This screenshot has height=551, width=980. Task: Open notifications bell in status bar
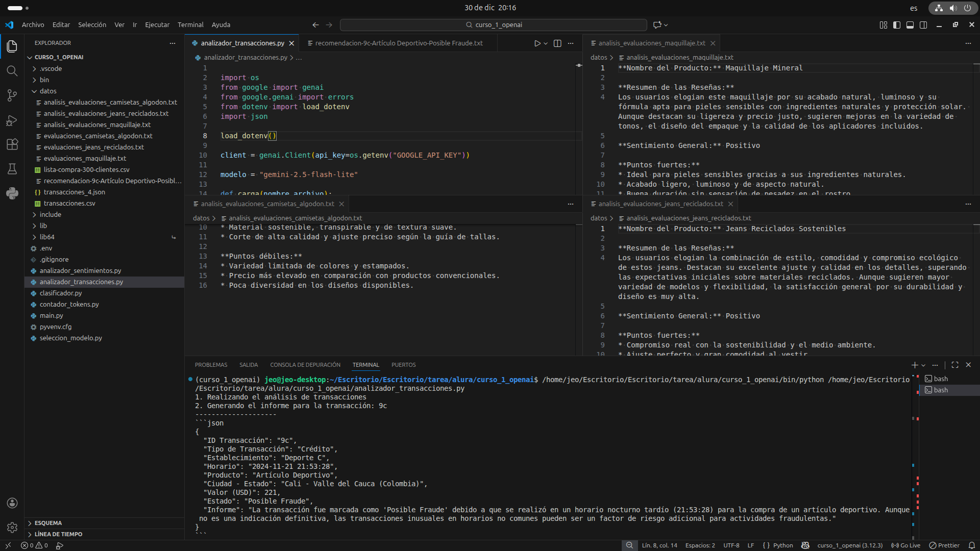[971, 545]
